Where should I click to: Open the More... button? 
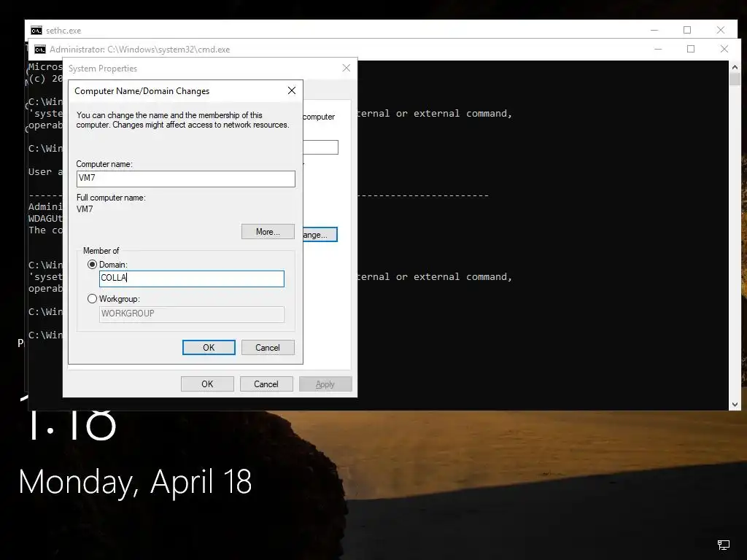tap(268, 231)
